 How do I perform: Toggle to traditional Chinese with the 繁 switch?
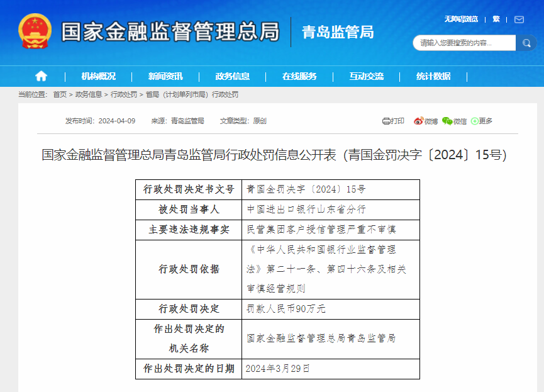496,19
